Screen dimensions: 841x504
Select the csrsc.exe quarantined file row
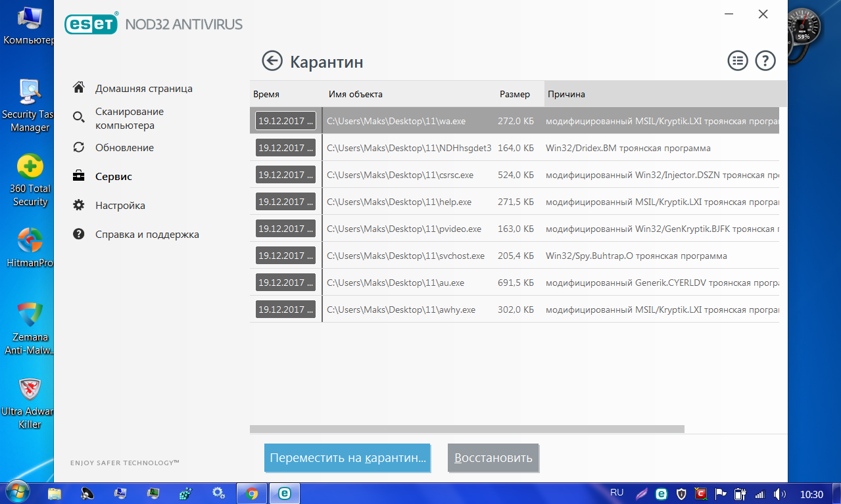pyautogui.click(x=514, y=175)
